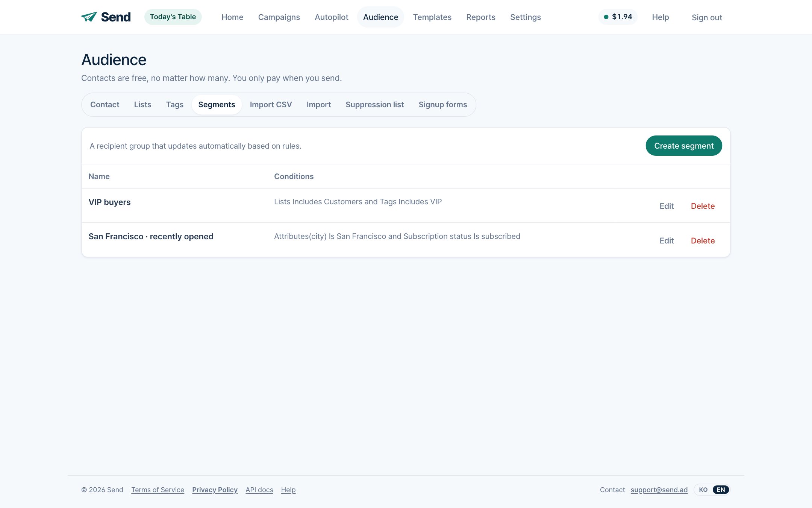The image size is (812, 508).
Task: Edit the San Francisco recently opened segment
Action: pos(667,241)
